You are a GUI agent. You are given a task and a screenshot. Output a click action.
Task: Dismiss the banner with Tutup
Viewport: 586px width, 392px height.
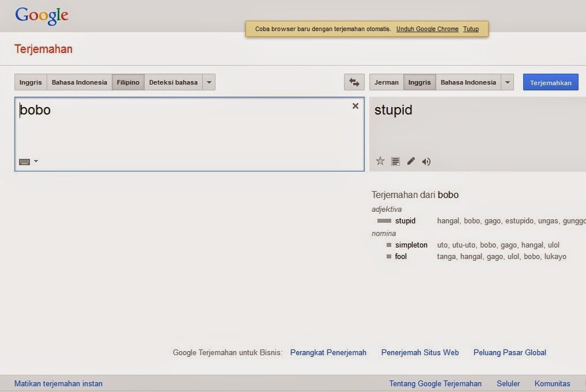(471, 29)
